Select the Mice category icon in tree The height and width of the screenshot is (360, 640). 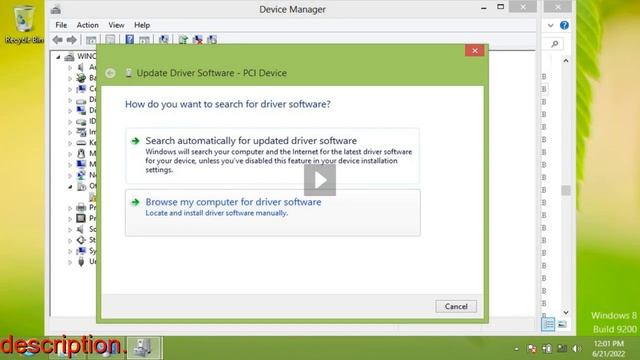click(81, 153)
